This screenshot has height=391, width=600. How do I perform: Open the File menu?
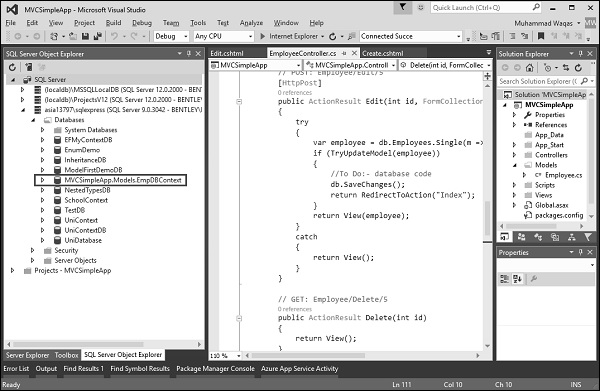click(x=10, y=23)
